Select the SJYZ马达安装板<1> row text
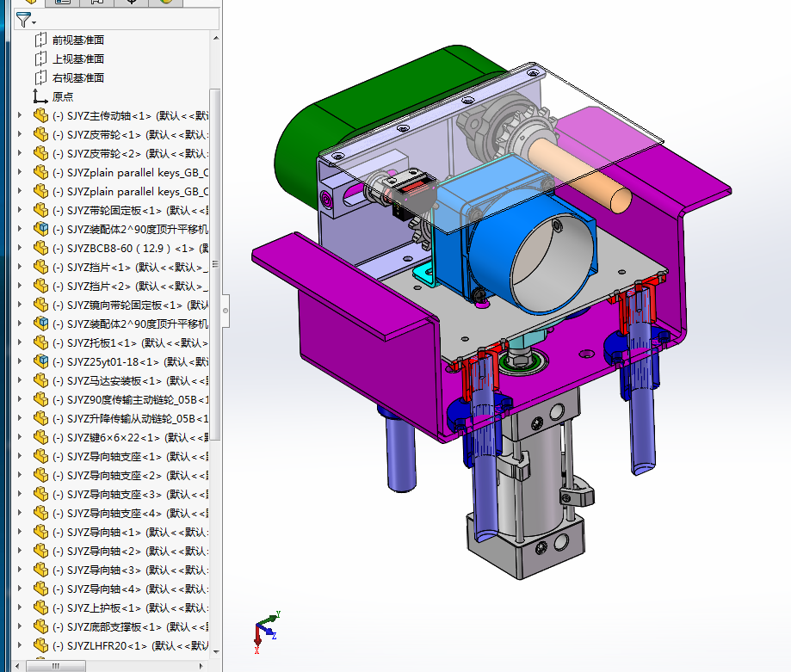 coord(130,380)
